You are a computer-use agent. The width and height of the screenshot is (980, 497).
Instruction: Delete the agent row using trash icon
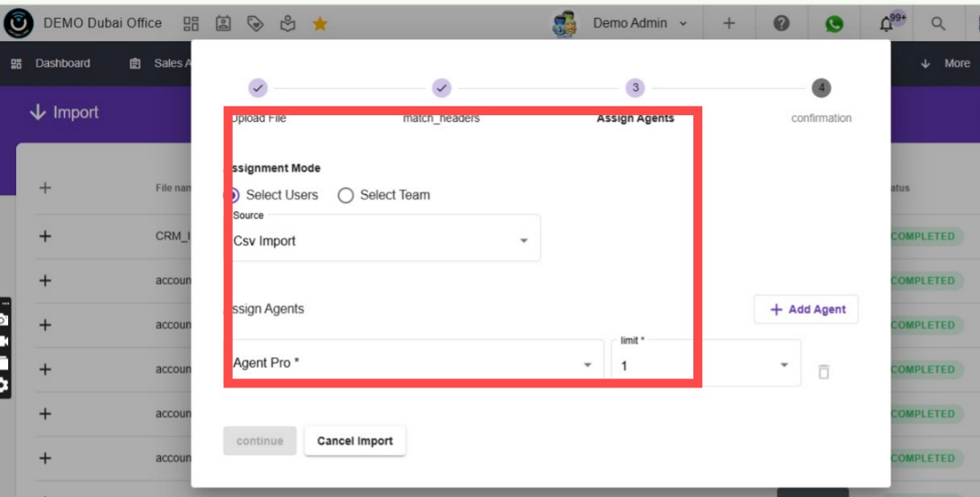coord(823,371)
